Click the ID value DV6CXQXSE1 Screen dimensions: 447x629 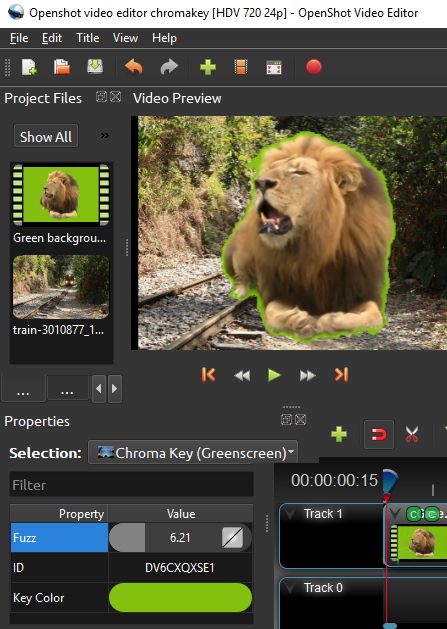(180, 568)
